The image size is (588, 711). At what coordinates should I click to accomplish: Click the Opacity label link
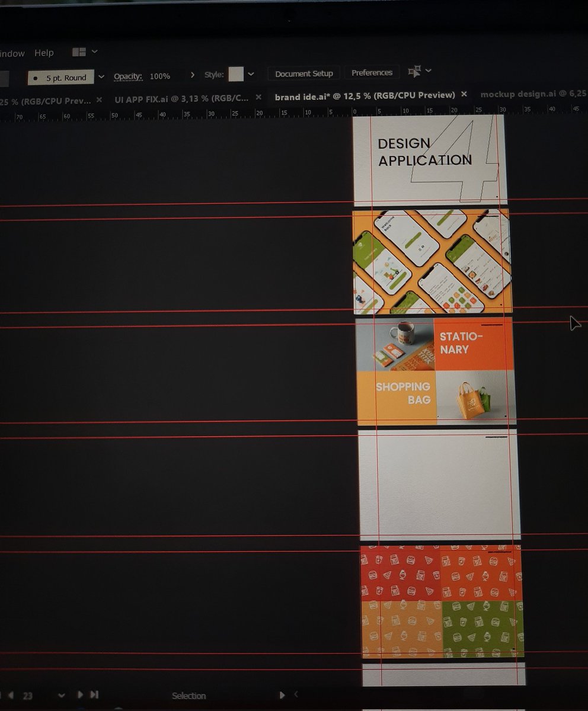click(x=128, y=76)
